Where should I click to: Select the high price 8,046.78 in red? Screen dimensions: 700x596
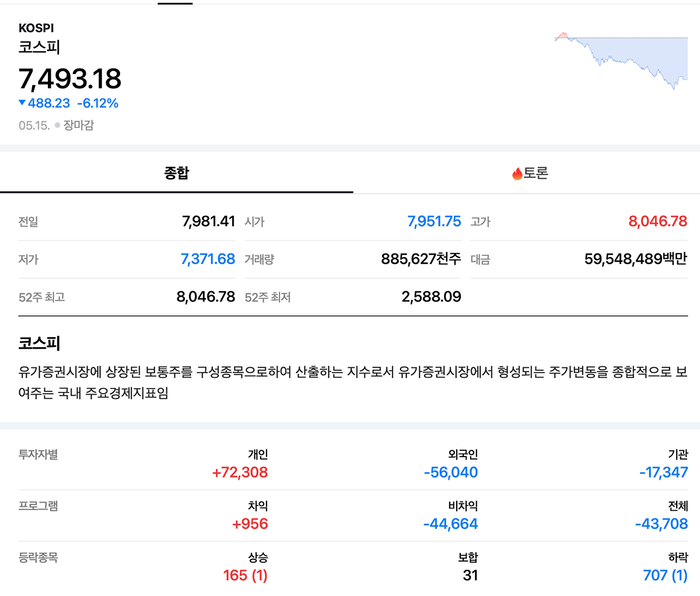point(658,222)
